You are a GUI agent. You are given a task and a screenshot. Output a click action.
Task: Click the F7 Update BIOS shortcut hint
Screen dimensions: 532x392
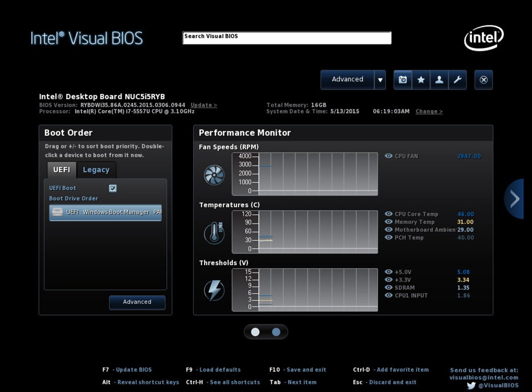point(127,370)
